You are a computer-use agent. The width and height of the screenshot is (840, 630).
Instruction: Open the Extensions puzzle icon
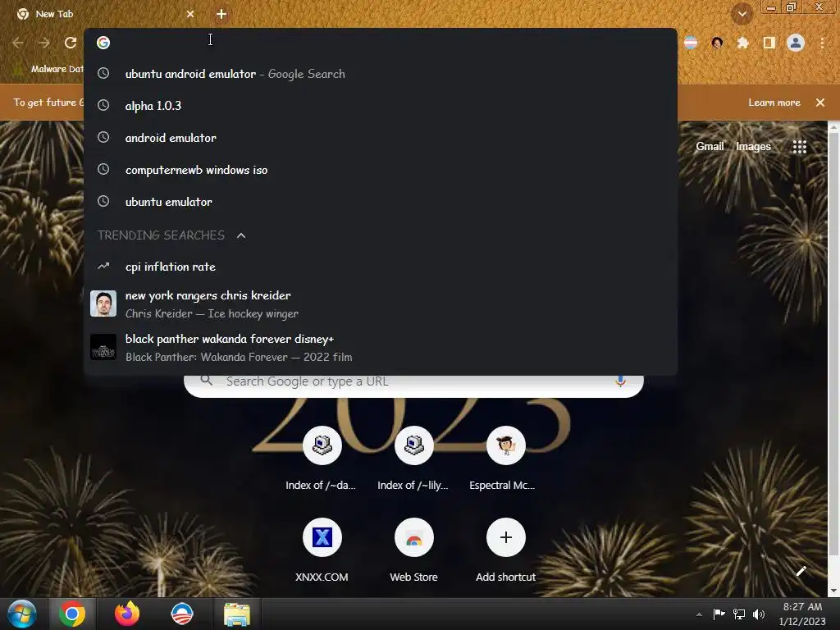tap(742, 43)
